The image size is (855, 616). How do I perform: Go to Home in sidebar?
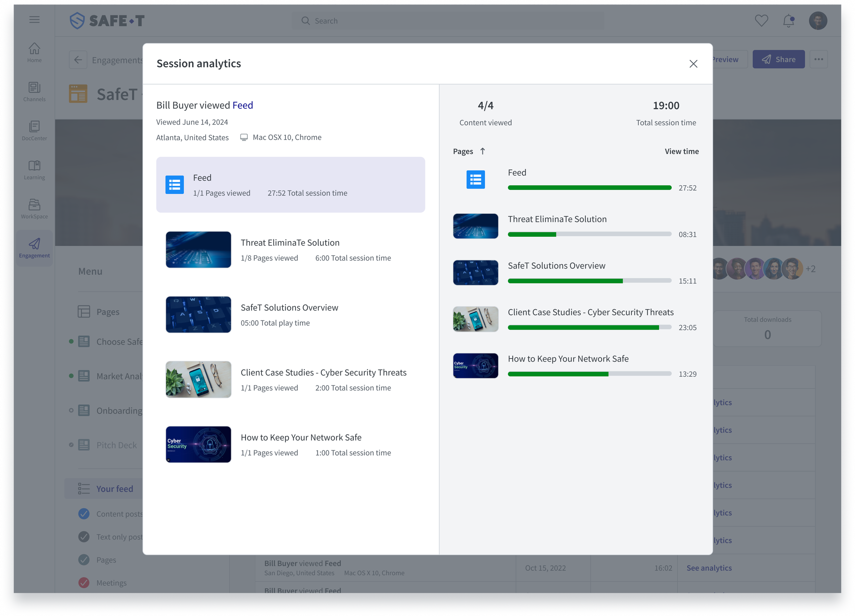tap(34, 52)
